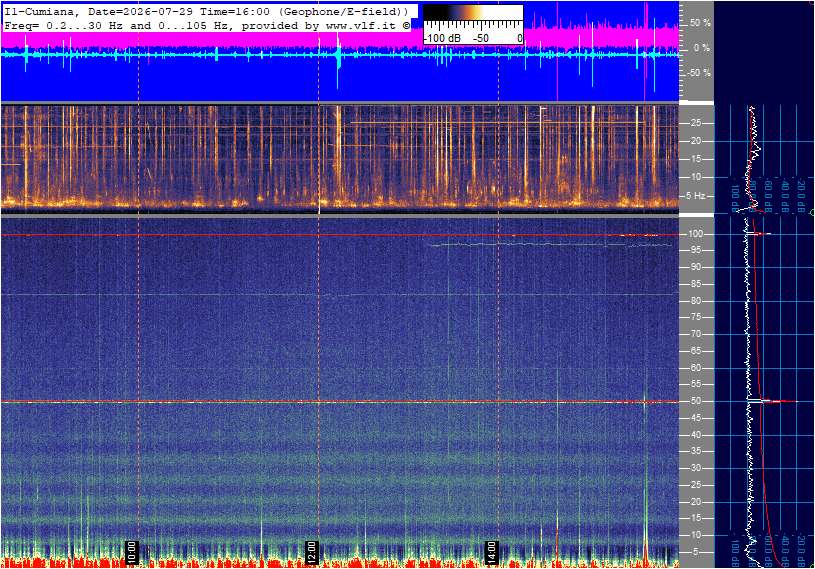Click the '0 %' waveform amplitude label
This screenshot has height=569, width=815.
701,48
